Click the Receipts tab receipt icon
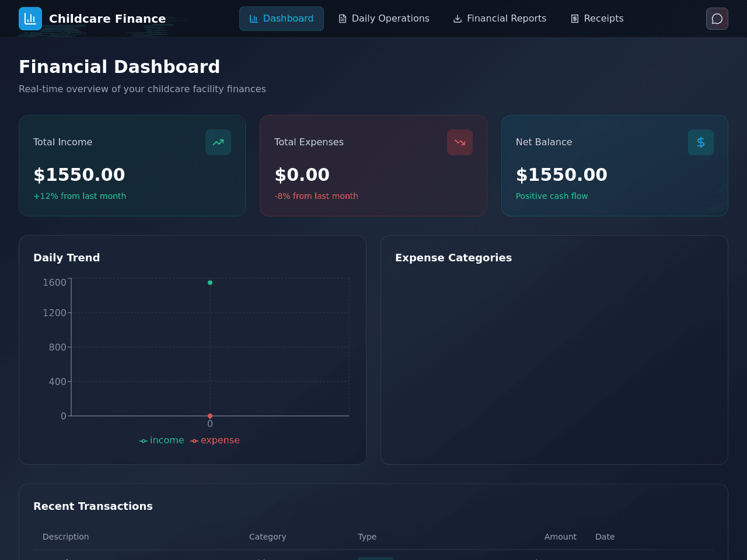 click(575, 19)
